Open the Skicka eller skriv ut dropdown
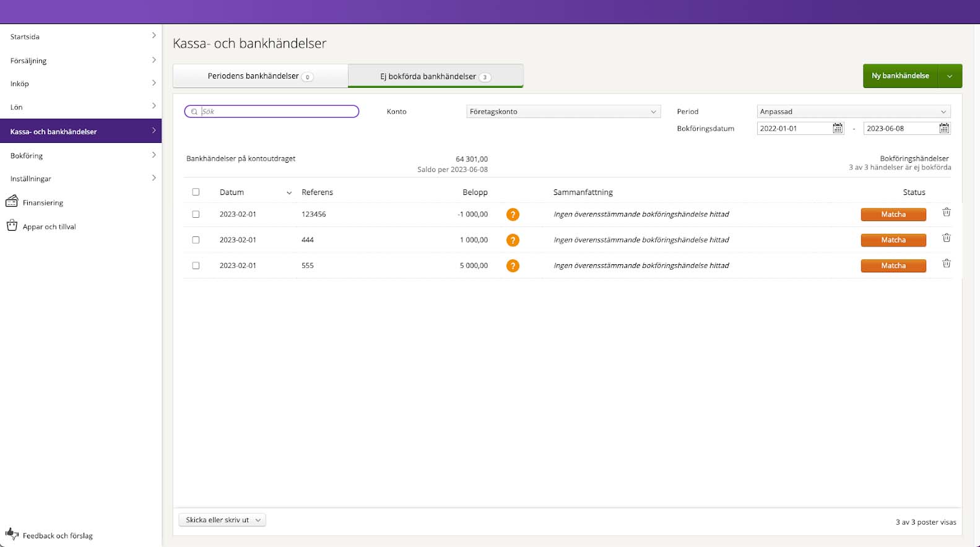Screen dimensions: 980x547 tap(222, 520)
